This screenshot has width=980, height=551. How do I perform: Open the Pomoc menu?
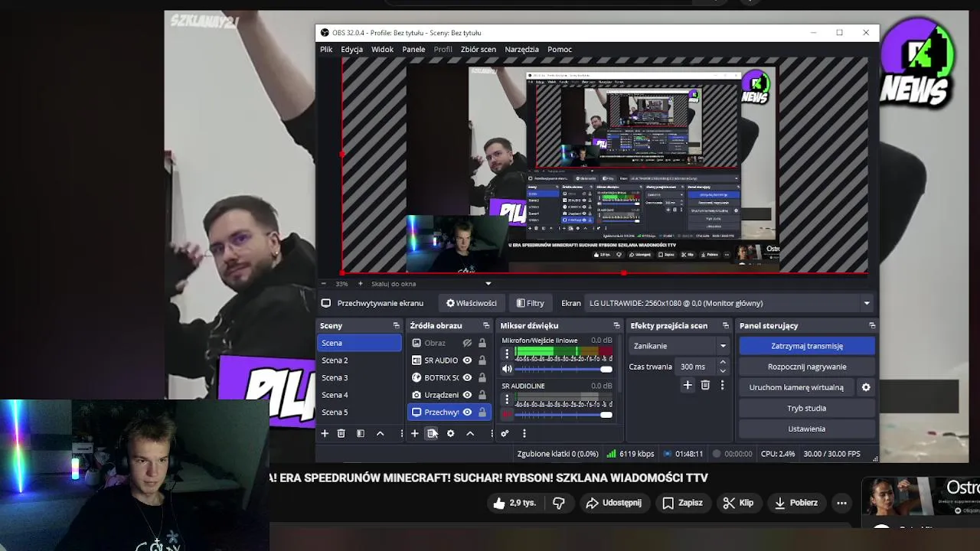pos(560,49)
